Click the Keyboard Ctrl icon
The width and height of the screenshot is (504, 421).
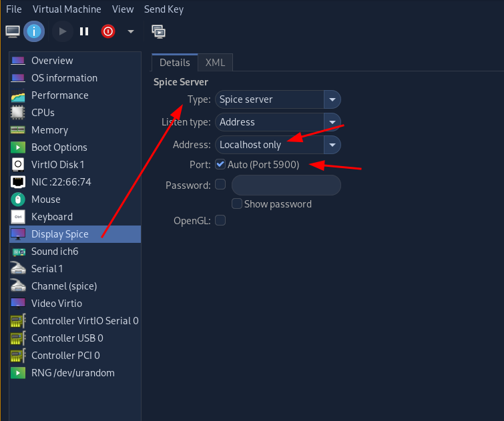[x=18, y=217]
